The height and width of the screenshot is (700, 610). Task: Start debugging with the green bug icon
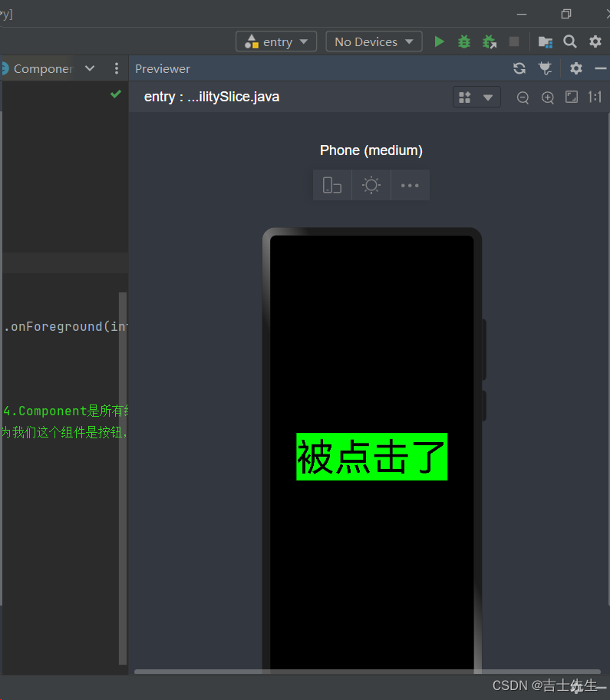coord(464,42)
